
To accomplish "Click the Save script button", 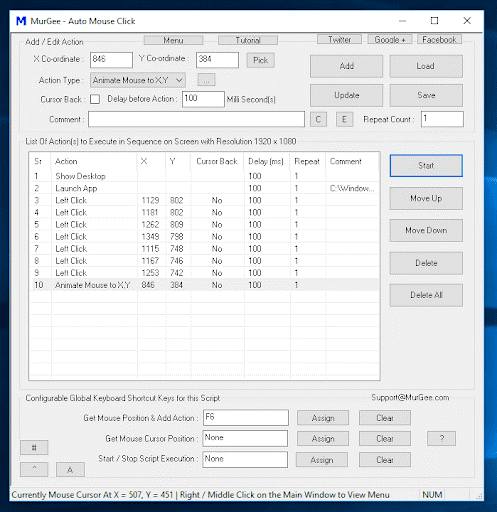I will 426,95.
